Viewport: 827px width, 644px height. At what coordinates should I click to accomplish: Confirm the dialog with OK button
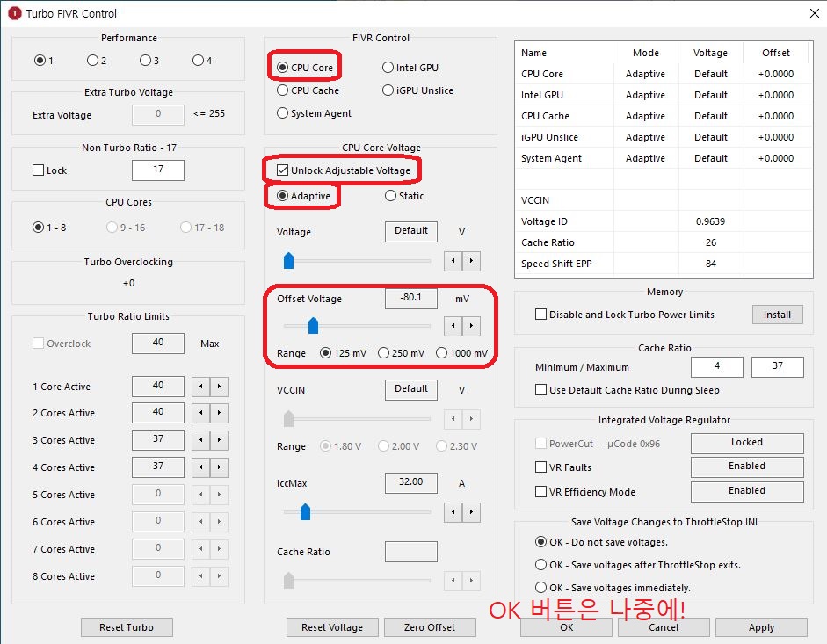[567, 627]
